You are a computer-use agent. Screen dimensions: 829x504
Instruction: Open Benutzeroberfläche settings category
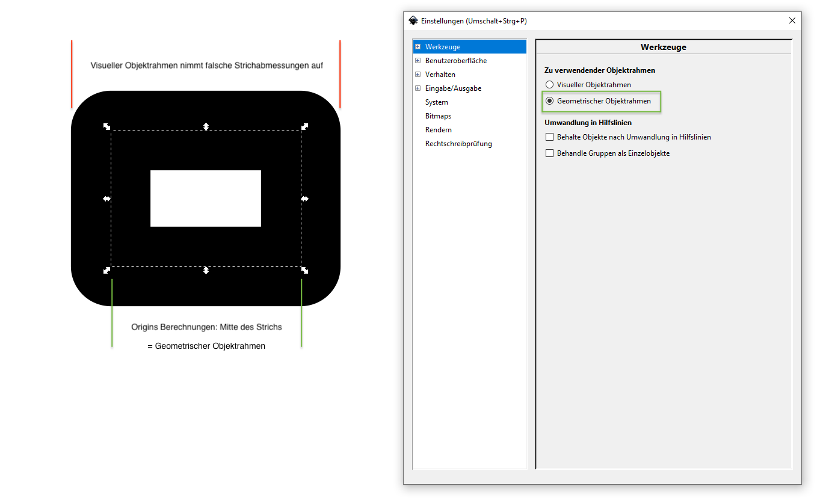tap(456, 61)
